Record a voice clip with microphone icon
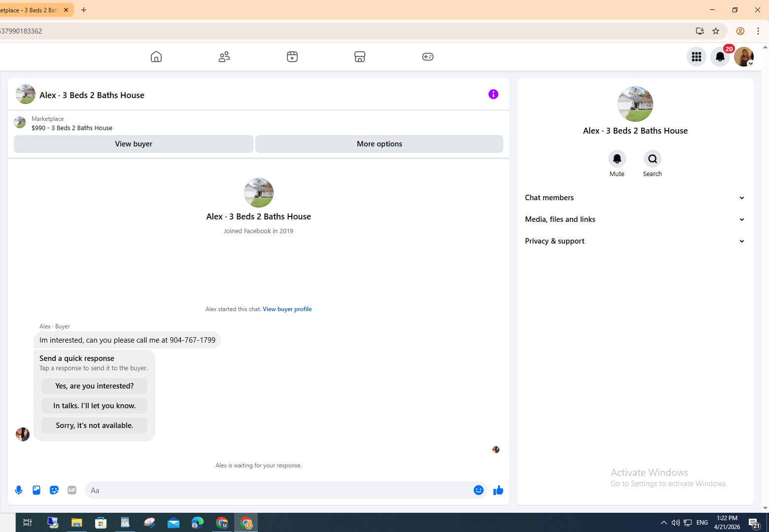 click(19, 490)
